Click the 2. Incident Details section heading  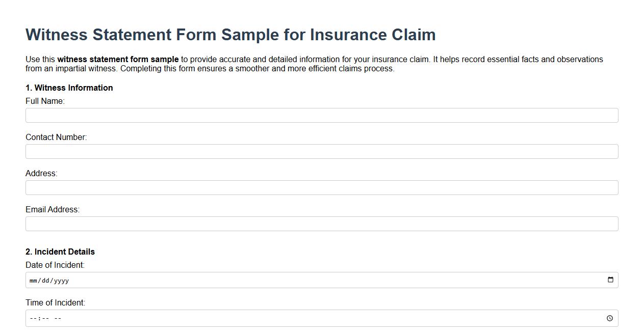pos(60,252)
